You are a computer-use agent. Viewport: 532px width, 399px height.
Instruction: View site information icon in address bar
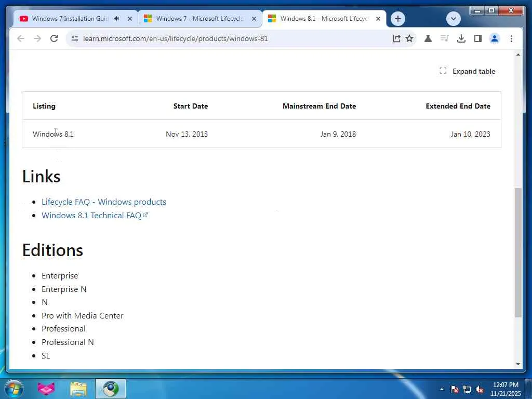pyautogui.click(x=75, y=38)
